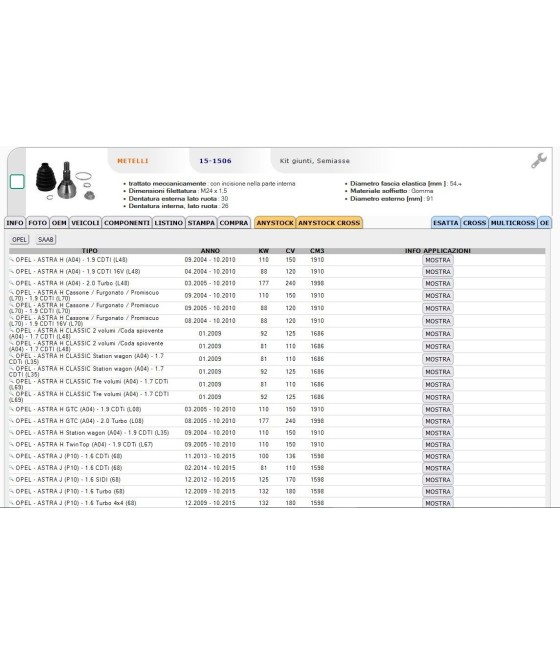Click magnifier icon beside Astra J 1.6 Turbo (68)
Image resolution: width=560 pixels, height=655 pixels.
[x=12, y=491]
